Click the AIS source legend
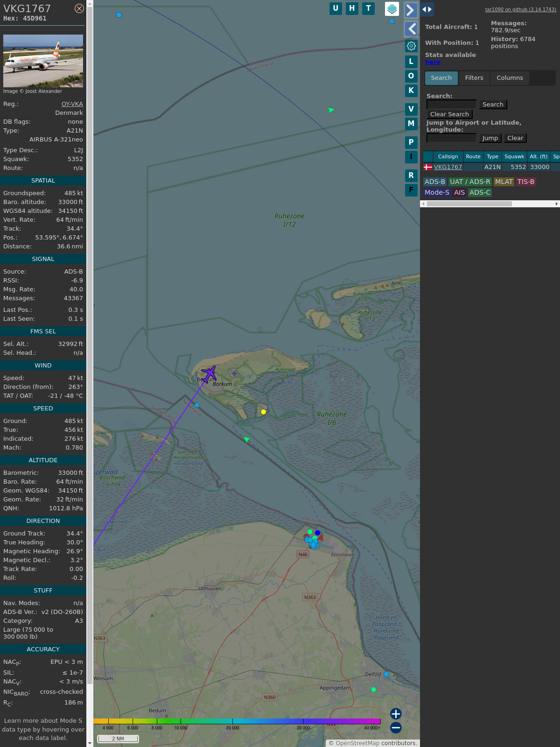The height and width of the screenshot is (747, 560). click(x=460, y=192)
